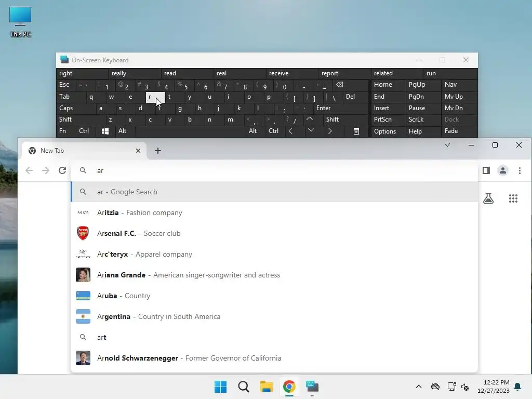The image size is (532, 399).
Task: Click Chrome icon in the taskbar
Action: tap(289, 387)
